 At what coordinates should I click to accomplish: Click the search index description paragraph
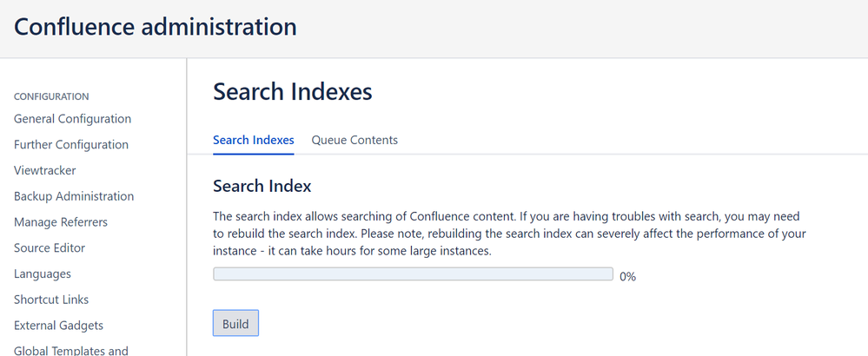[509, 234]
